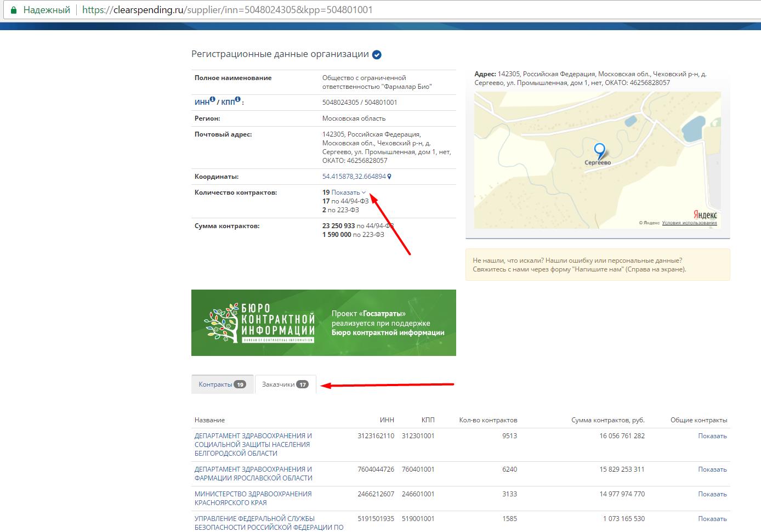761x532 pixels.
Task: Click the ИНН value 3123162110
Action: [376, 436]
